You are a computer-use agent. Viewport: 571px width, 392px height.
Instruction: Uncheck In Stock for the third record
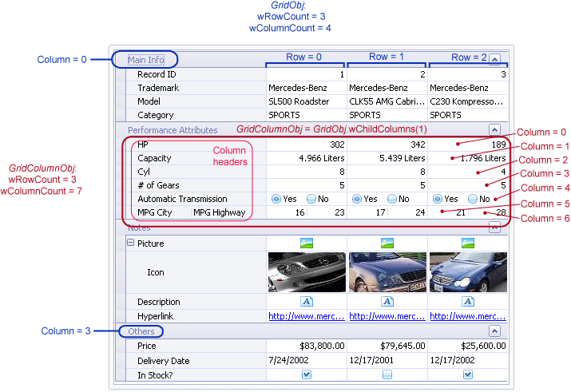tap(468, 374)
